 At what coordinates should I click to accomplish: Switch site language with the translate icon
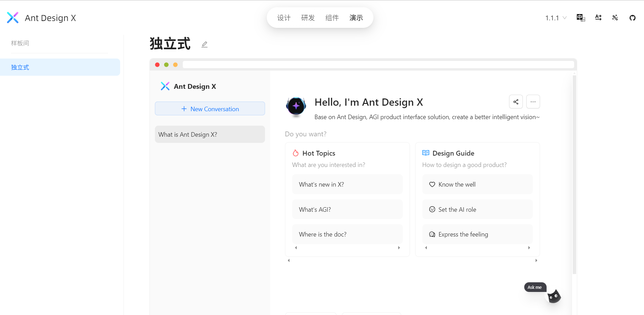point(581,18)
